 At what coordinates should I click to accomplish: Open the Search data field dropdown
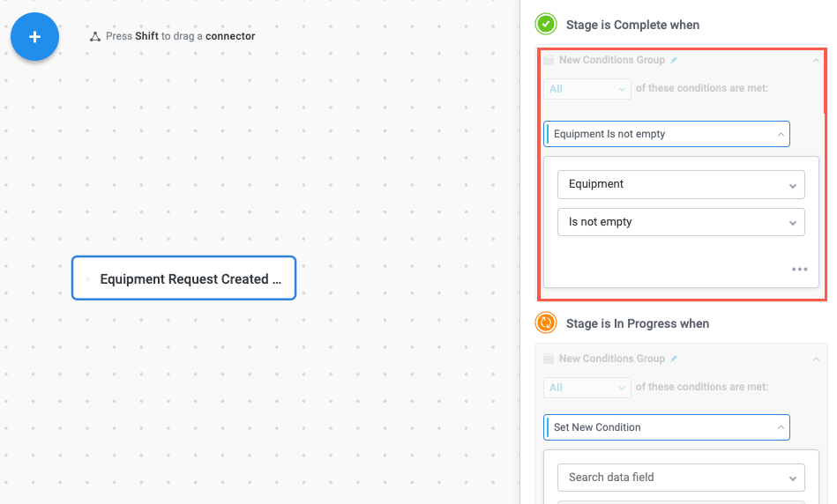681,478
